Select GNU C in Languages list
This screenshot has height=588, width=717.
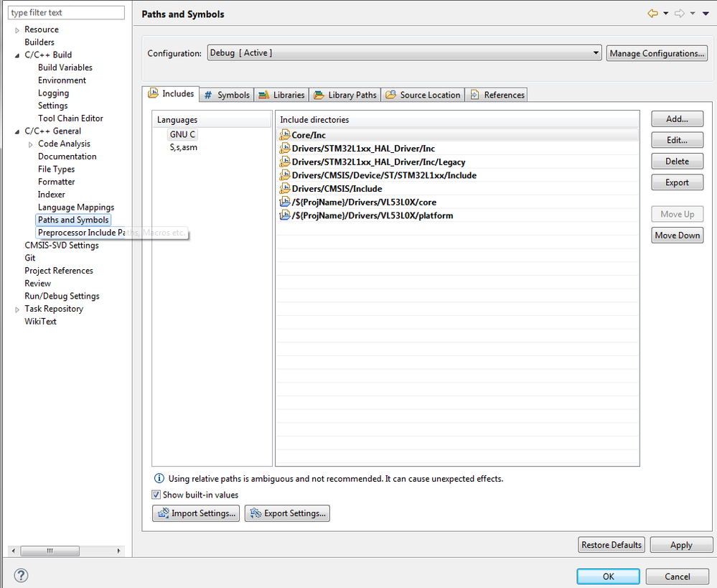click(182, 134)
